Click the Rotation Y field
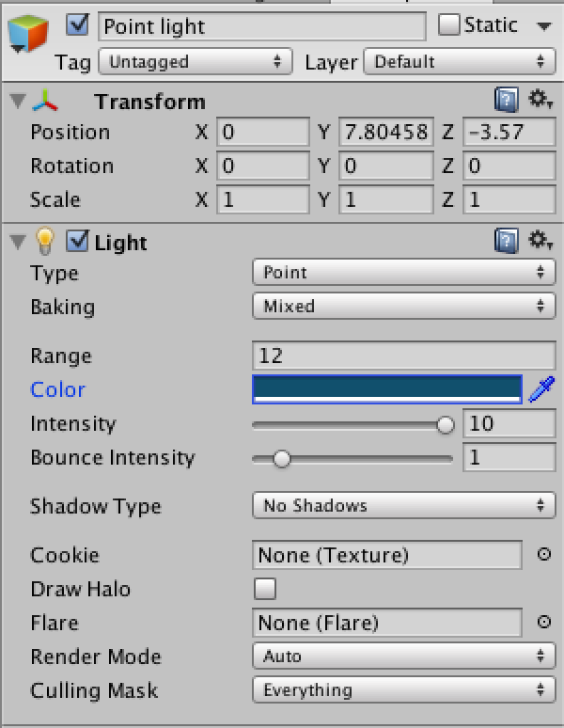Screen dimensions: 564x728 (386, 166)
